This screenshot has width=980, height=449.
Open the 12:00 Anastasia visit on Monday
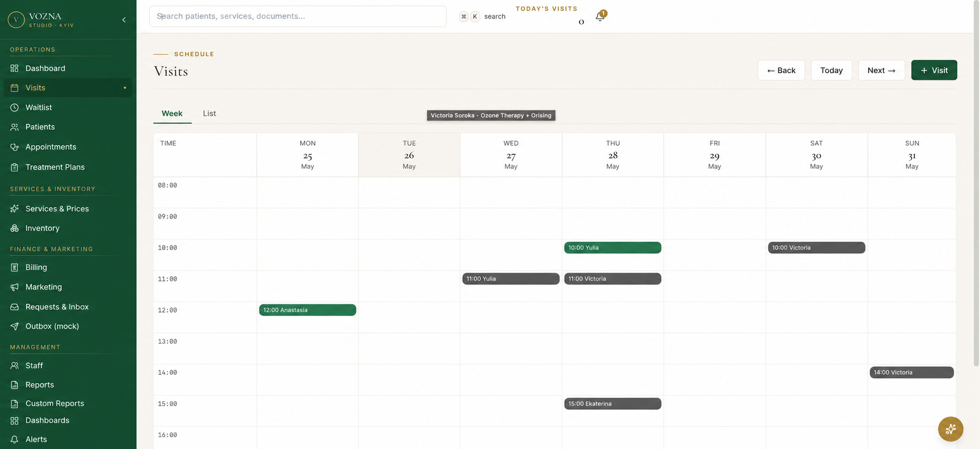point(307,310)
